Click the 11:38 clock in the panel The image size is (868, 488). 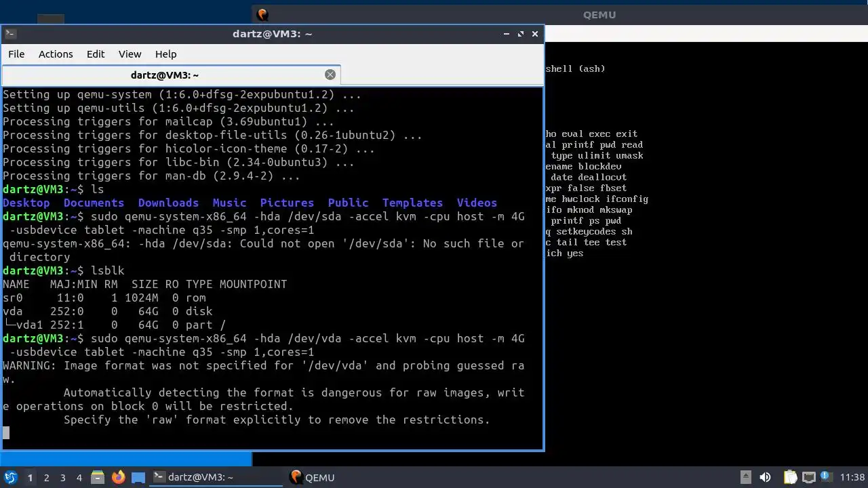852,477
